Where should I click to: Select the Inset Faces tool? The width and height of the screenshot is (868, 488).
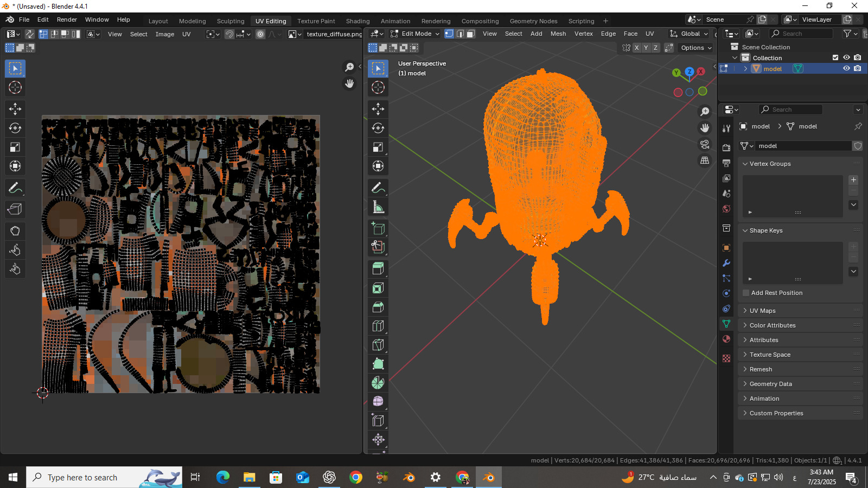click(378, 288)
